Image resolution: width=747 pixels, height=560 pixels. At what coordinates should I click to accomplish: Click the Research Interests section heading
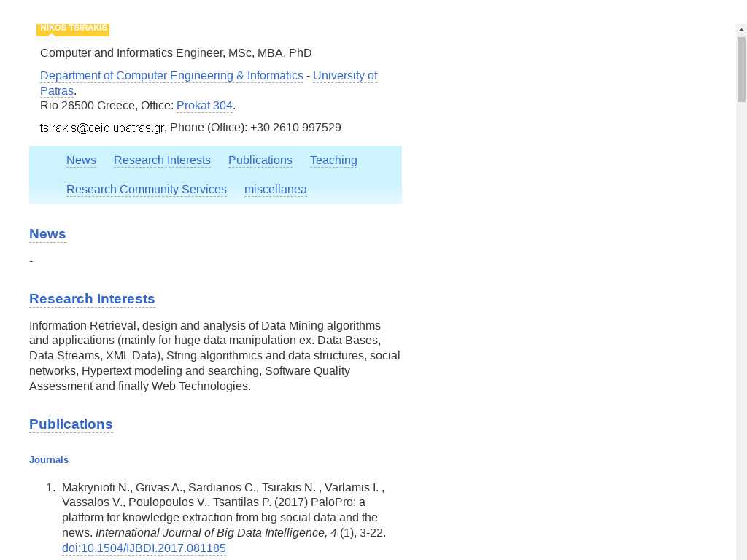tap(92, 299)
